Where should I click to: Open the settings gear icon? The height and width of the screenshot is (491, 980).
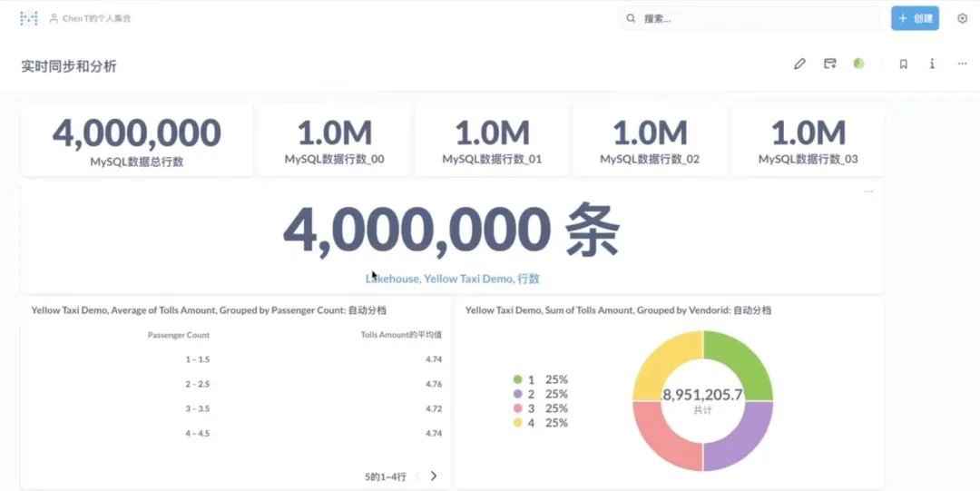coord(962,18)
